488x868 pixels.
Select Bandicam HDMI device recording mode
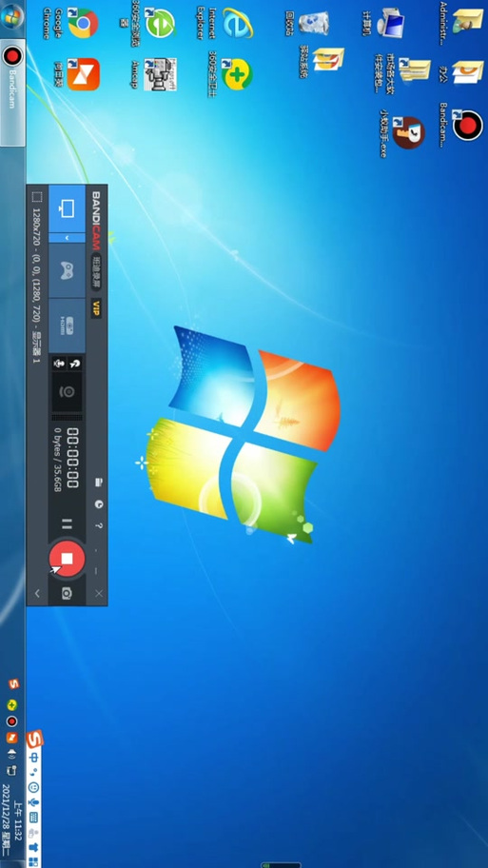67,326
